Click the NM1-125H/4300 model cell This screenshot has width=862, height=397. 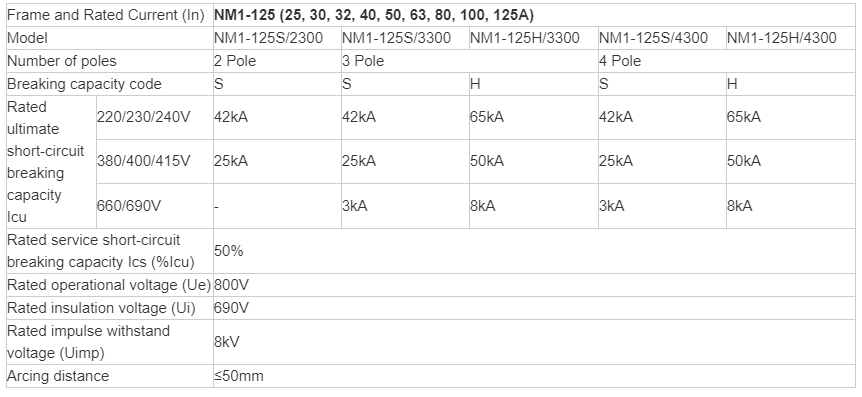coord(791,38)
